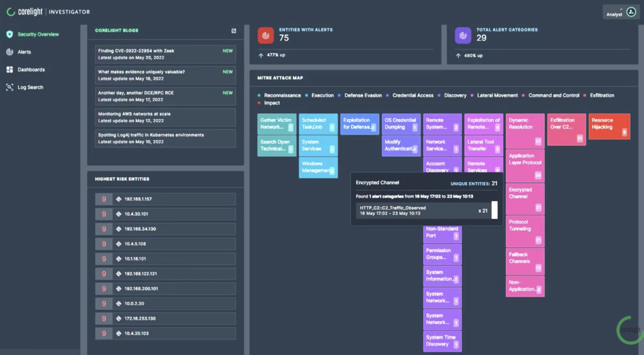Click the Dashboards grid icon
This screenshot has height=355, width=644.
[10, 70]
